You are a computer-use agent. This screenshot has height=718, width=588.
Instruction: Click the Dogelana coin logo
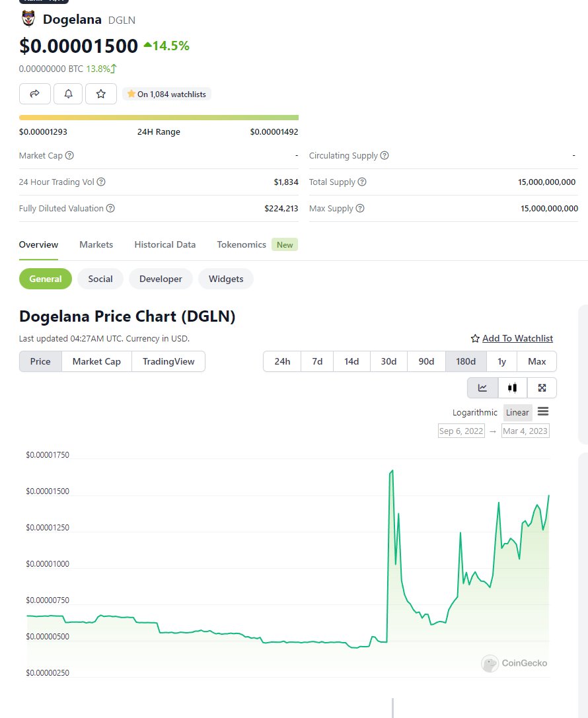click(28, 18)
